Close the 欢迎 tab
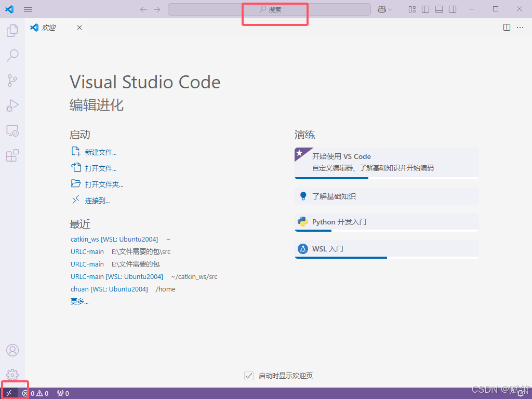The width and height of the screenshot is (532, 399). (x=79, y=28)
